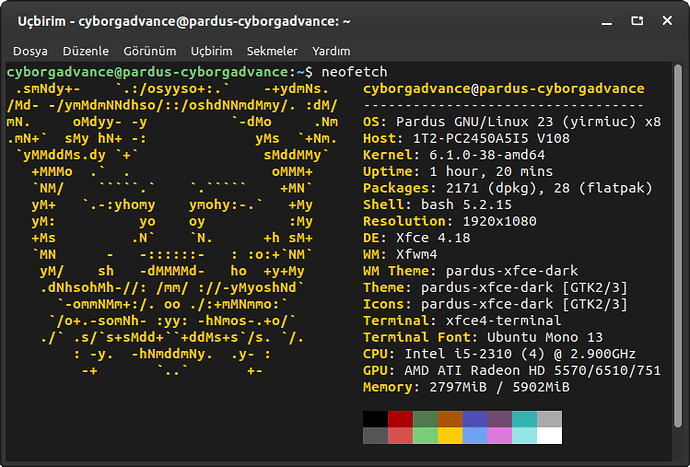Click the Uptime value '1 hour, 20 mins'

click(x=491, y=171)
